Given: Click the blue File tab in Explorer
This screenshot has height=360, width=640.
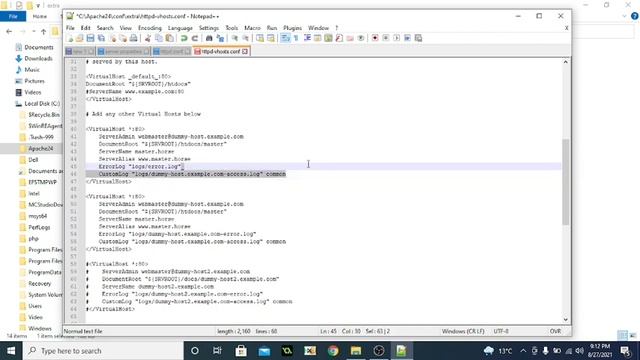Looking at the screenshot, I should point(13,16).
